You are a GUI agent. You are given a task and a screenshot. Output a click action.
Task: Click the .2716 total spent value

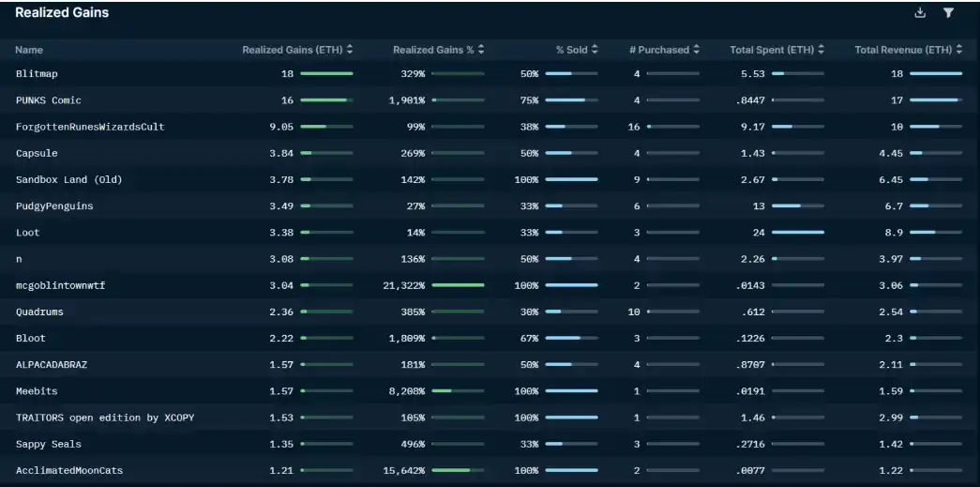[x=750, y=445]
